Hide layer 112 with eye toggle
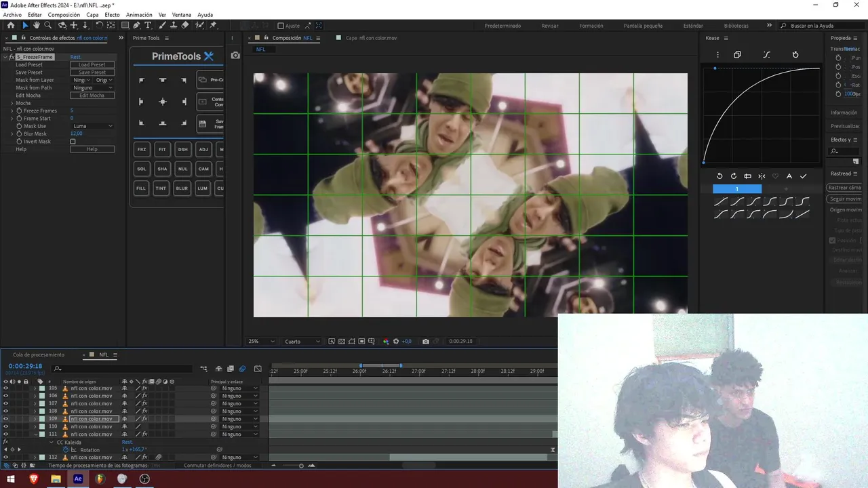The height and width of the screenshot is (488, 868). 5,457
